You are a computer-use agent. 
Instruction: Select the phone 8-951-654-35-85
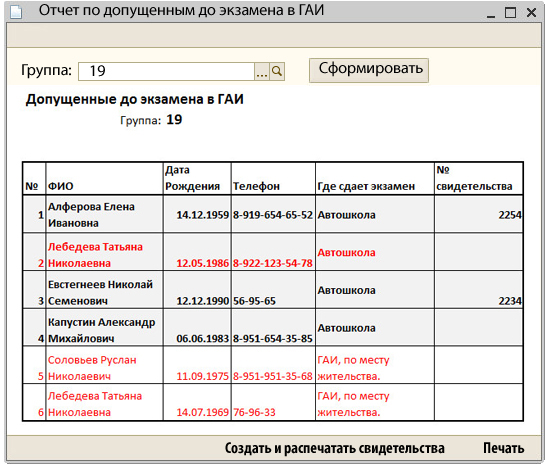pos(273,339)
